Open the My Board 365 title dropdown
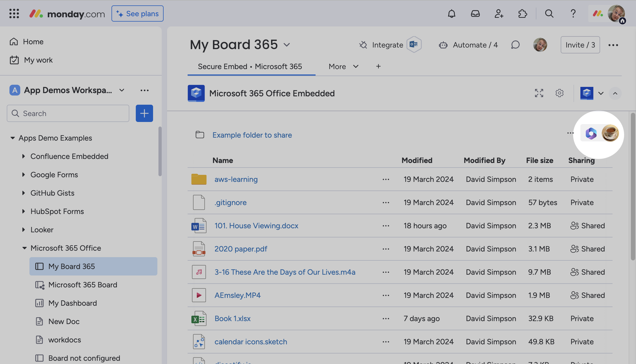 click(x=287, y=45)
